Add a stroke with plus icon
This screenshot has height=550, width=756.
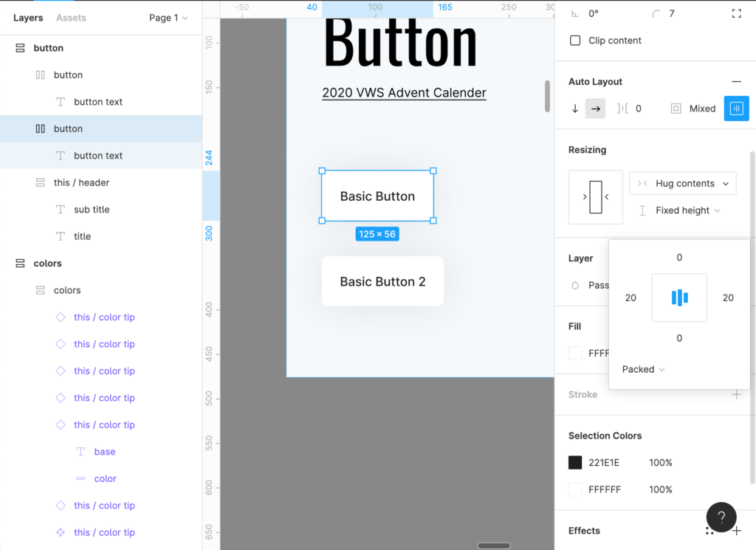pos(736,394)
